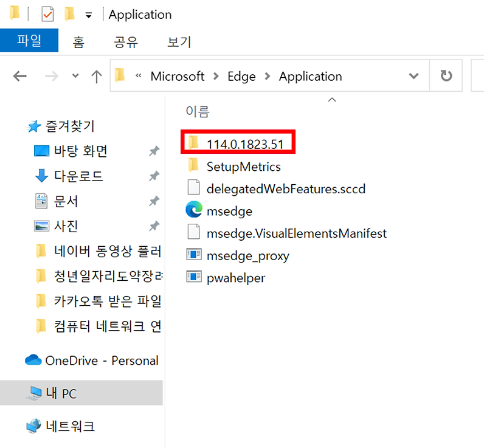Expand the chevron after Edge breadcrumb
484x448 pixels.
pyautogui.click(x=268, y=76)
